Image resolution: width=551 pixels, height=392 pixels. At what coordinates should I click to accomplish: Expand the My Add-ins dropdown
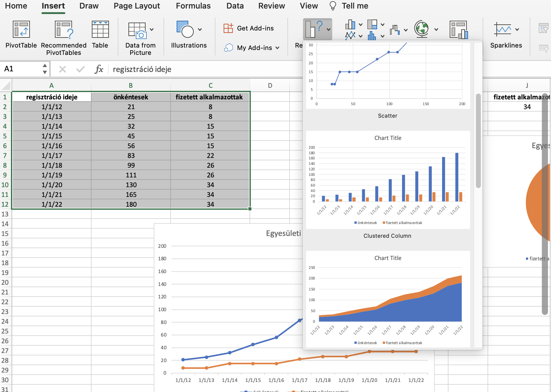[x=277, y=48]
